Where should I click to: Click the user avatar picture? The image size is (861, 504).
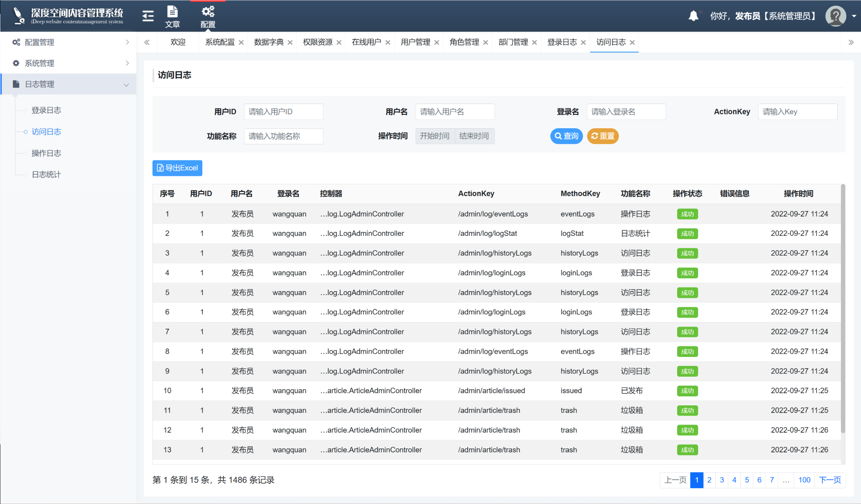[x=835, y=16]
